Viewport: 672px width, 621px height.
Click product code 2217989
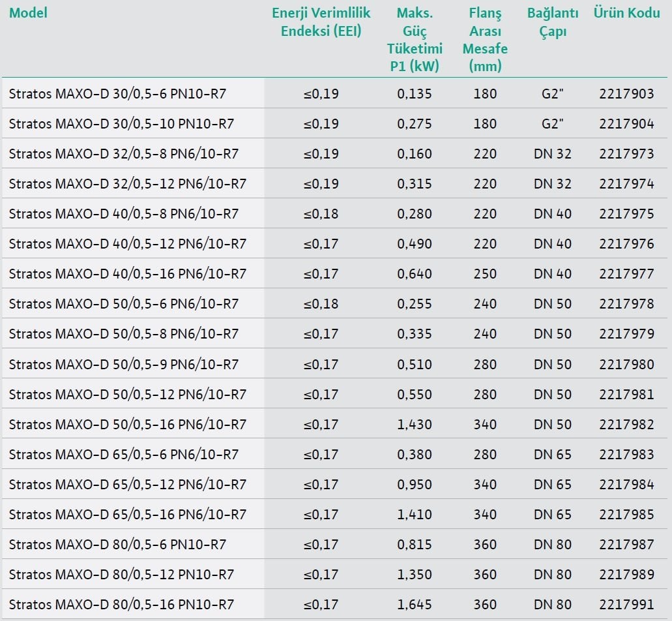click(626, 574)
